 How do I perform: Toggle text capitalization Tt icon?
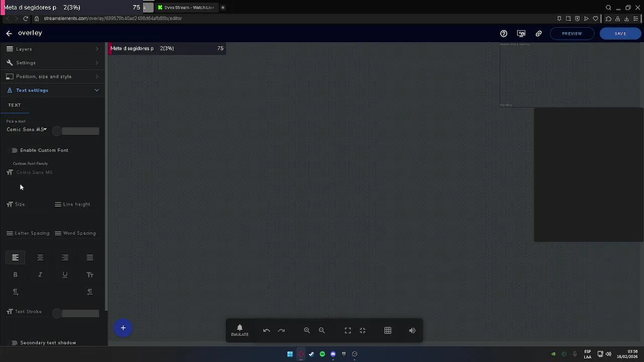pos(90,275)
